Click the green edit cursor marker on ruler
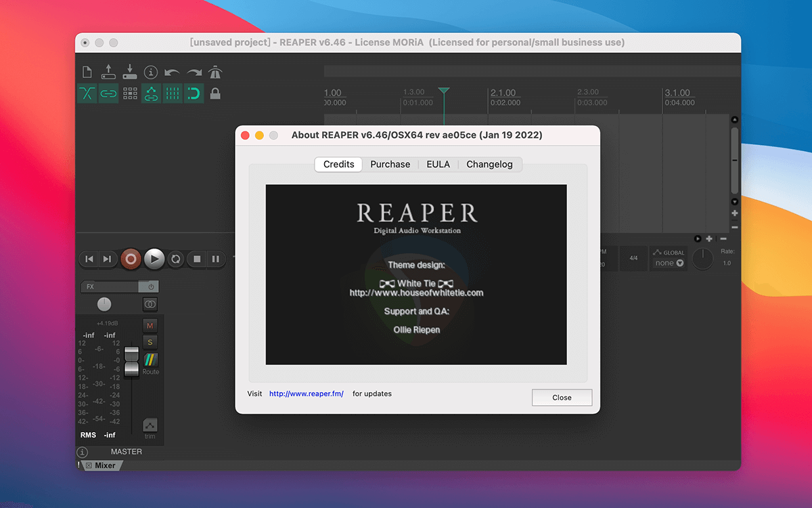 click(x=443, y=91)
